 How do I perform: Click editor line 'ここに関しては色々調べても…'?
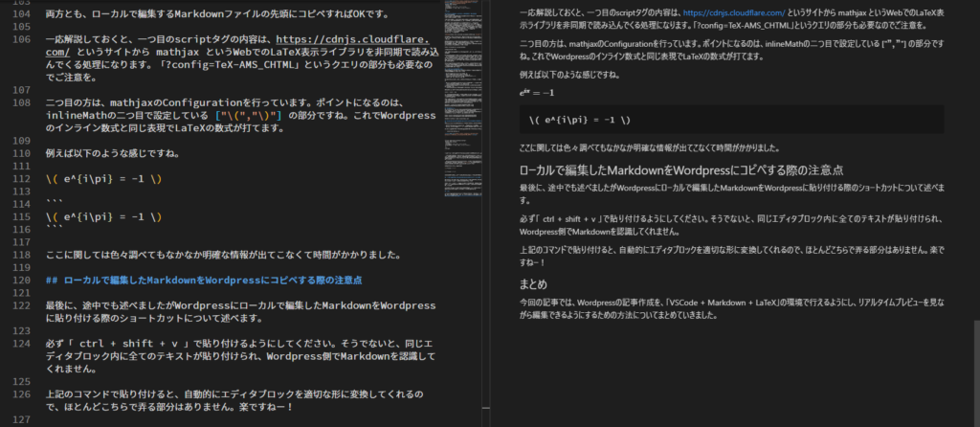(223, 255)
